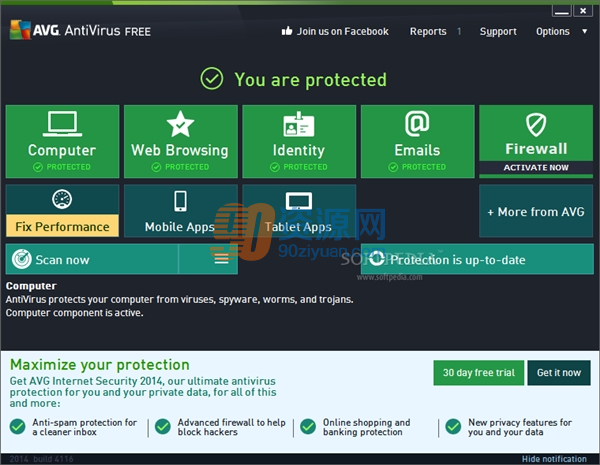Click the Maximize your protection heading
Viewport: 600px width, 465px height.
click(x=99, y=364)
